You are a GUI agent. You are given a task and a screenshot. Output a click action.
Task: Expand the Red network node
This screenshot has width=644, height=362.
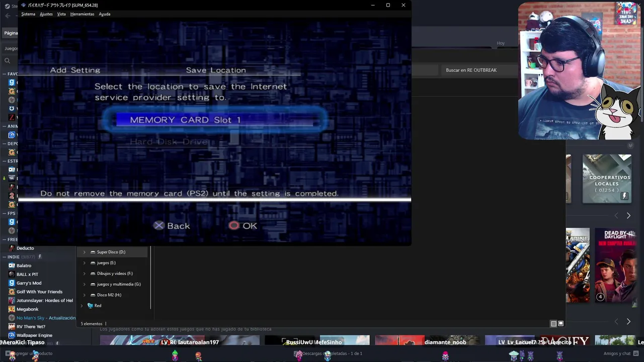[x=82, y=306]
